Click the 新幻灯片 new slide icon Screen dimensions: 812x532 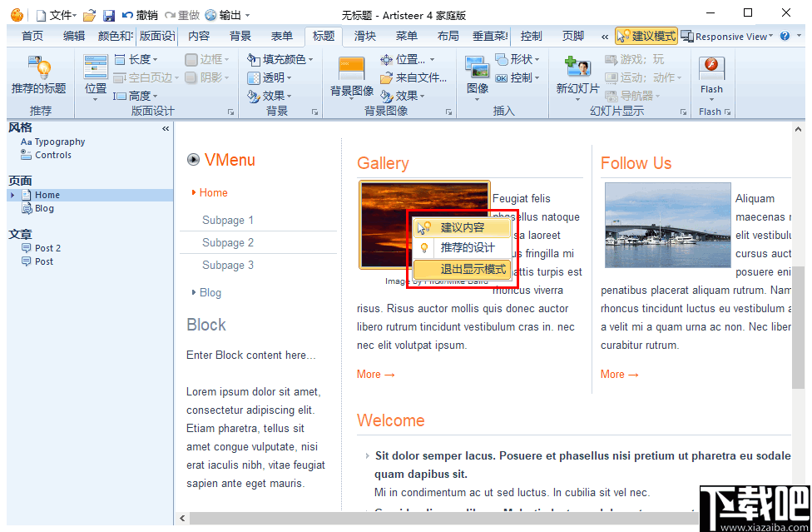pyautogui.click(x=577, y=75)
